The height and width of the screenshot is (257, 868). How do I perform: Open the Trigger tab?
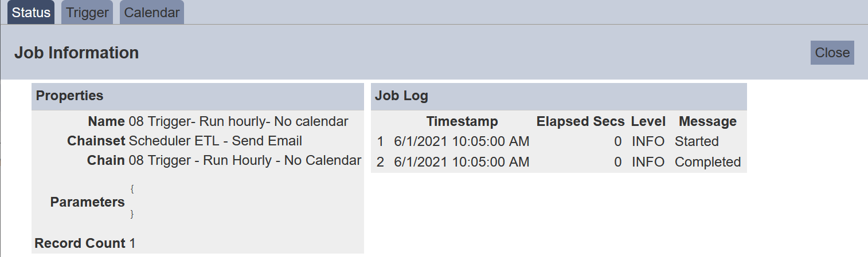point(87,13)
